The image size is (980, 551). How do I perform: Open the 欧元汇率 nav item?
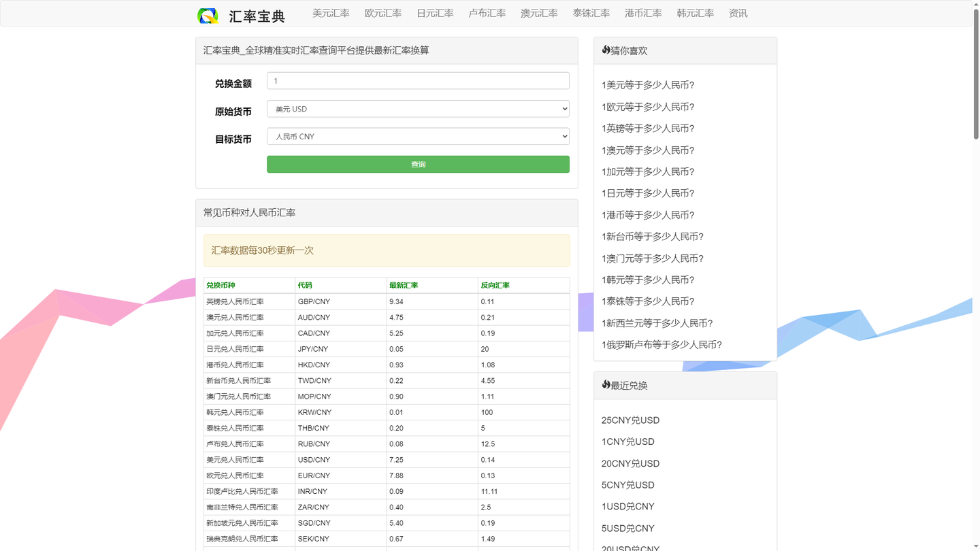[383, 13]
